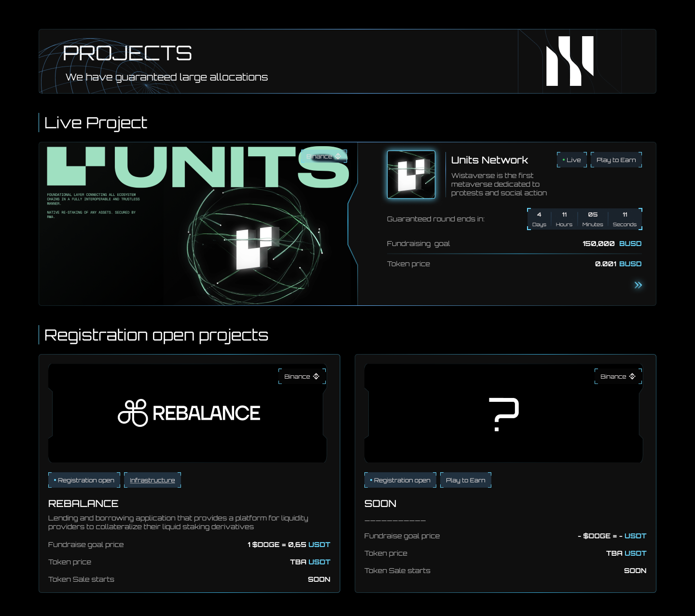Click TBA USDT token price on SOON card
The height and width of the screenshot is (616, 695).
coord(626,553)
